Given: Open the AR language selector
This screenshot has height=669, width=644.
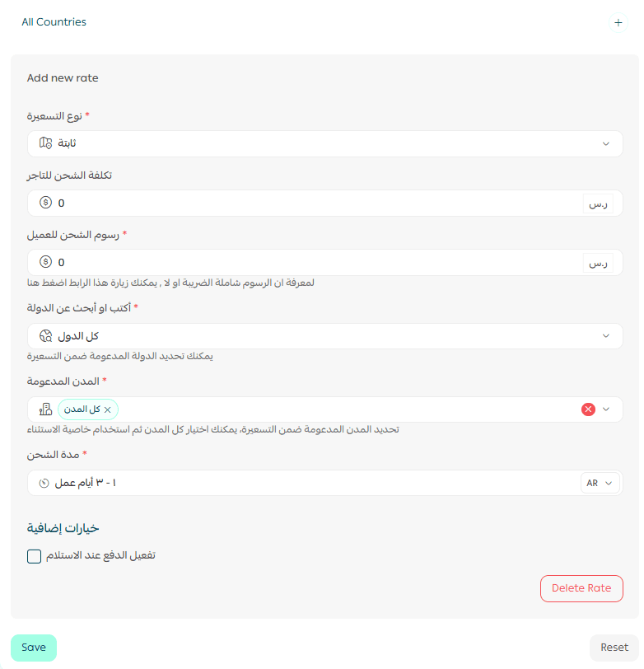Looking at the screenshot, I should (x=600, y=484).
